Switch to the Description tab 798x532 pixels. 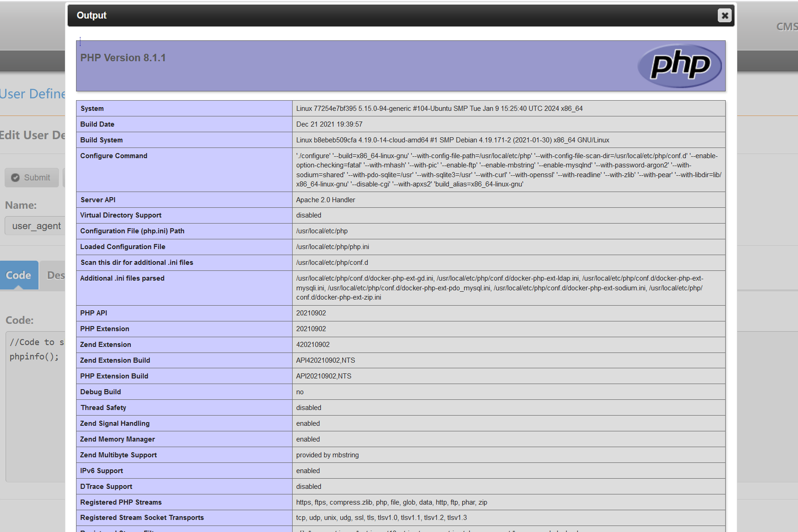coord(57,275)
